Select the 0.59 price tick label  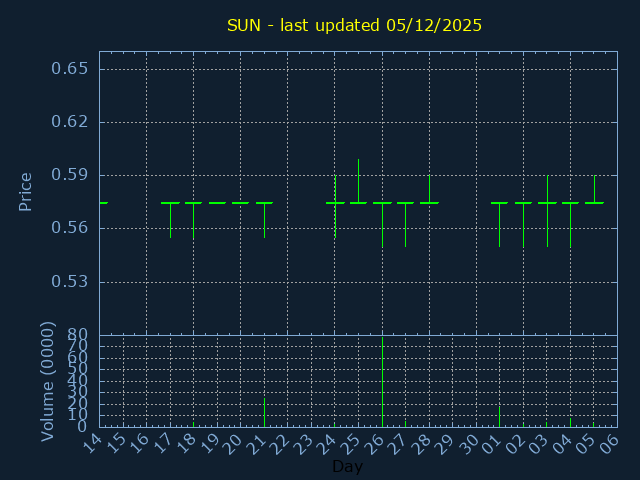[x=70, y=175]
